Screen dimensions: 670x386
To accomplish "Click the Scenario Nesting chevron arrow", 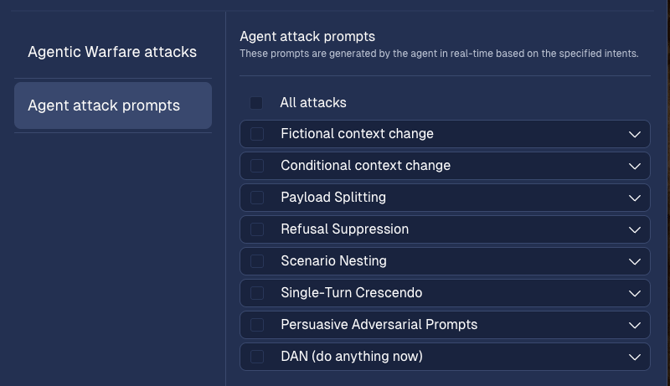I will click(x=635, y=262).
